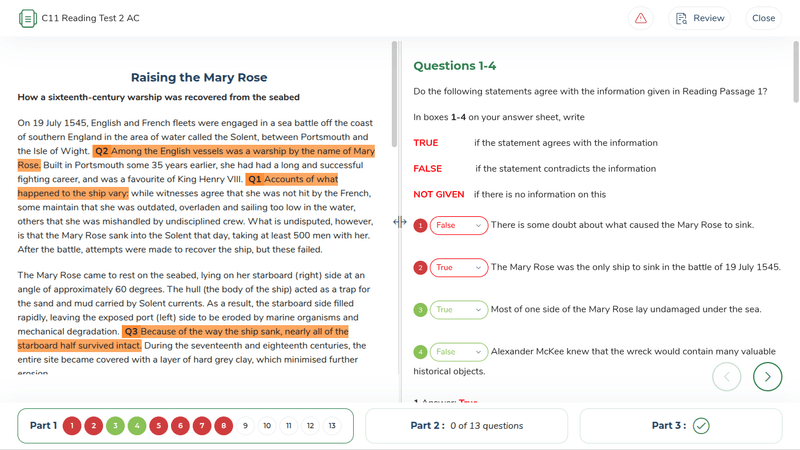Click the red 'TRUE' instruction label

[426, 143]
